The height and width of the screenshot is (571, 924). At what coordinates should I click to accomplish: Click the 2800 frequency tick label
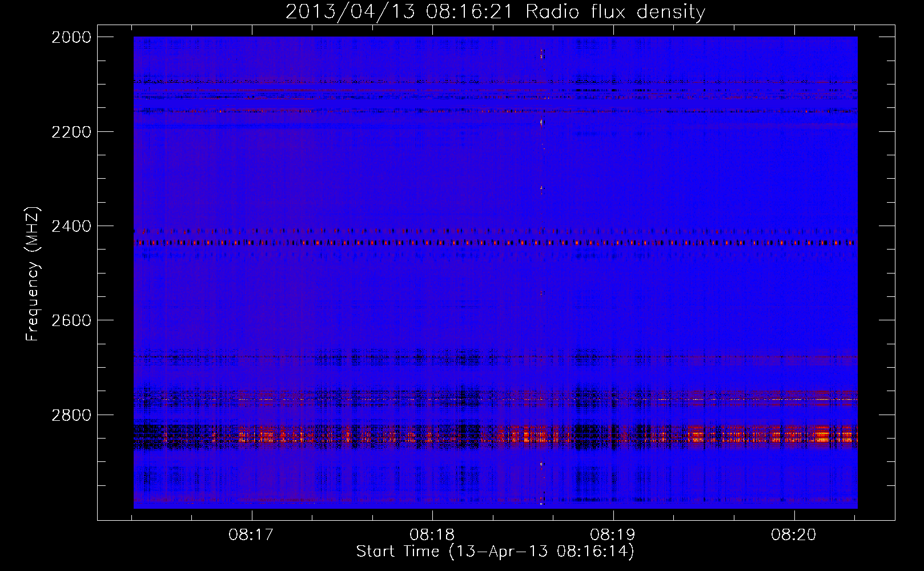click(x=71, y=415)
